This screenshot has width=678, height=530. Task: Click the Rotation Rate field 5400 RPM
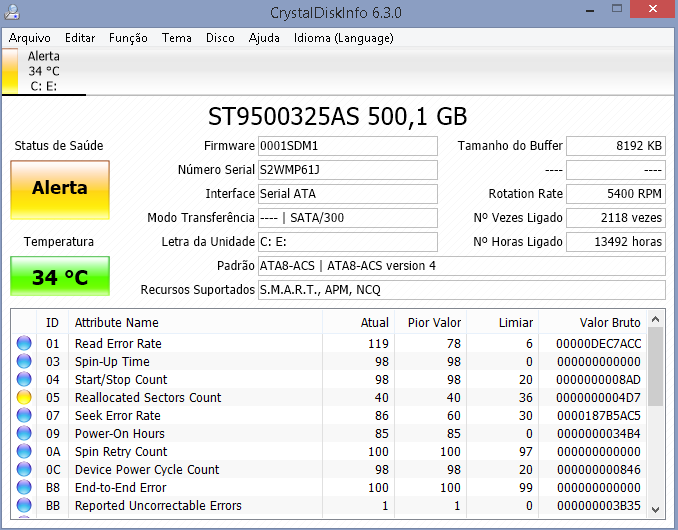[616, 194]
